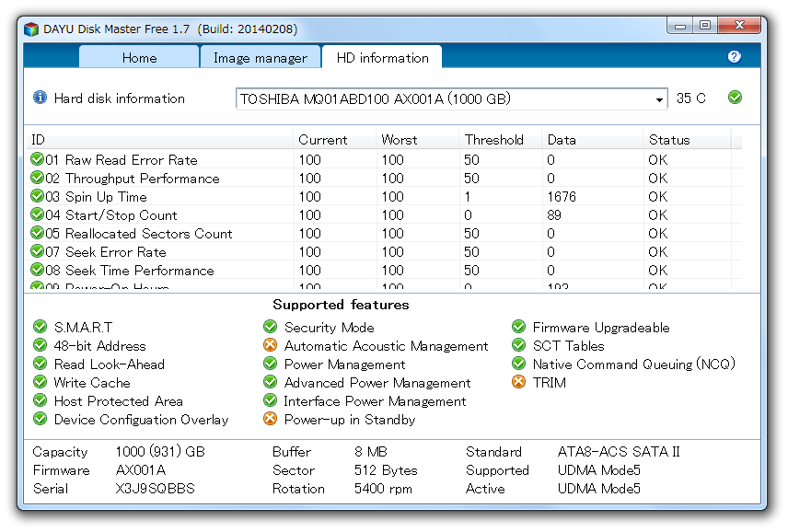This screenshot has width=788, height=532.
Task: Click the capacity value 1000 (931) GB
Action: tap(160, 452)
